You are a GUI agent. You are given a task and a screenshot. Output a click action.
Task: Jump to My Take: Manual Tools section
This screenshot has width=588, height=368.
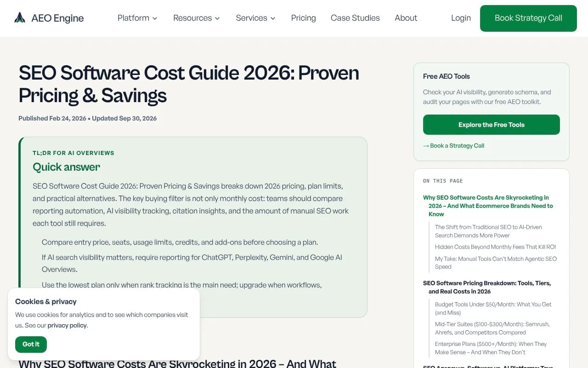click(496, 263)
